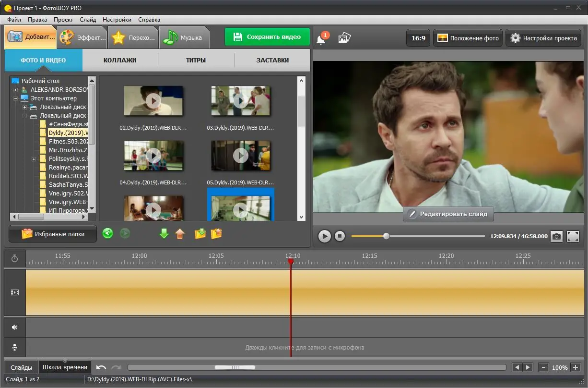Expand the Politseyskiy folder node
This screenshot has width=588, height=388.
(x=34, y=159)
